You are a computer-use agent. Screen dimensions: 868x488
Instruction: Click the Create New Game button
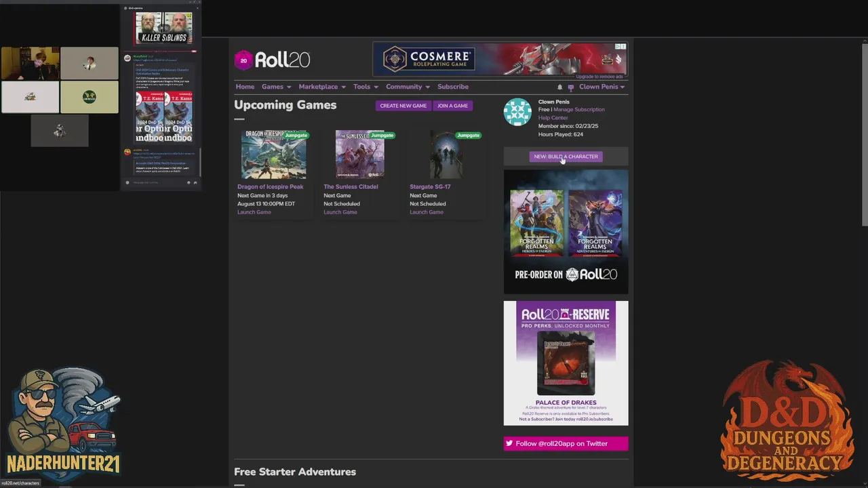(x=403, y=106)
